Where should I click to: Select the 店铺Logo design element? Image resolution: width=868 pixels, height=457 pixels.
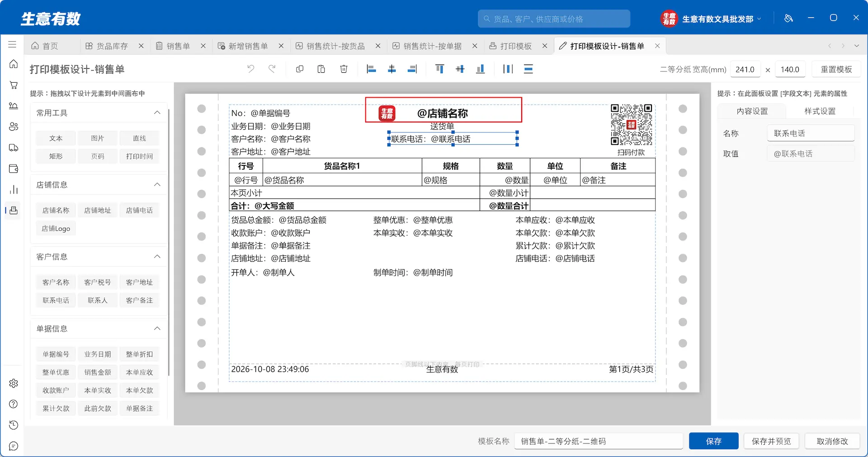tap(56, 228)
